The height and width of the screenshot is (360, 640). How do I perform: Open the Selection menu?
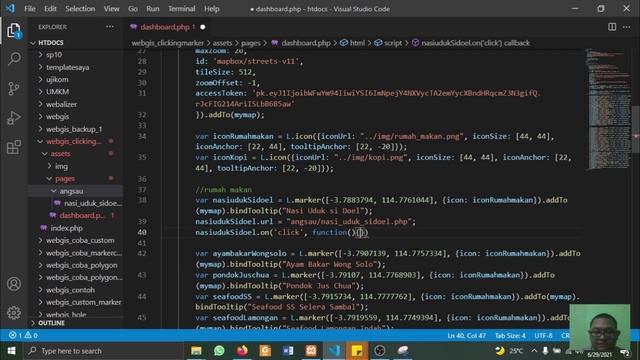coord(80,9)
